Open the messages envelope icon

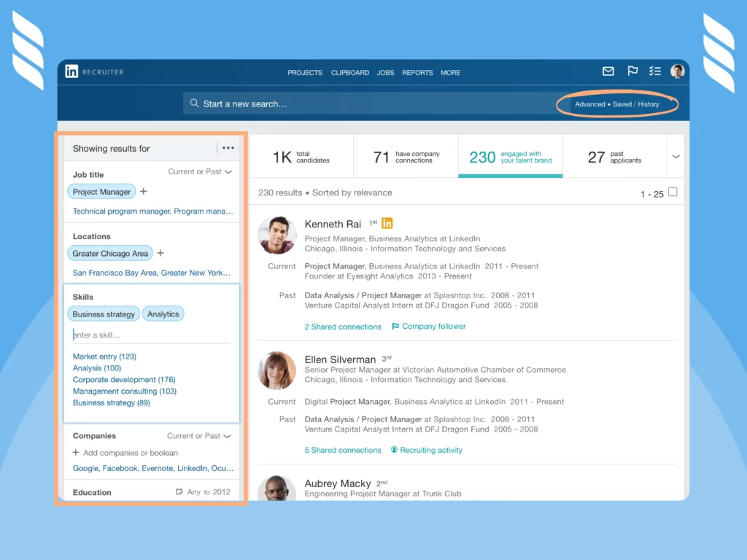608,71
